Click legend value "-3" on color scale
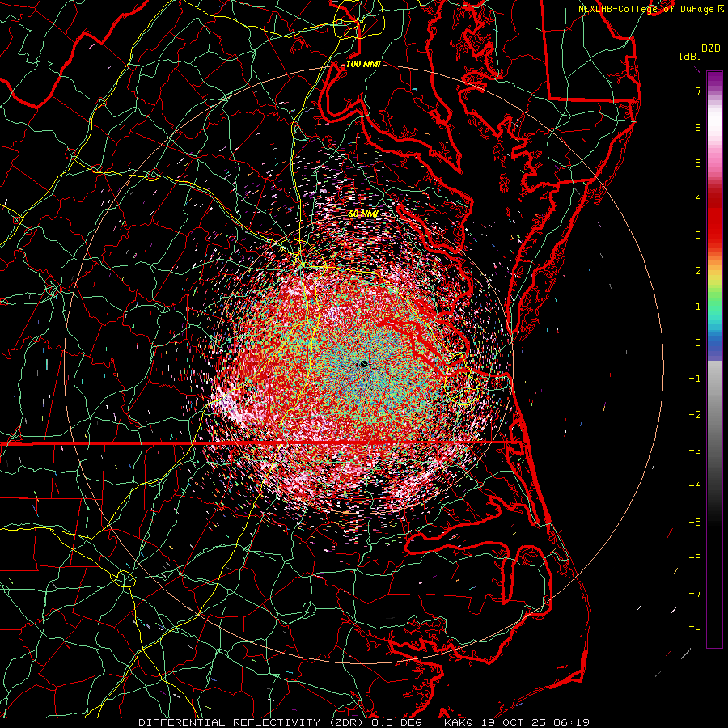 [x=695, y=451]
